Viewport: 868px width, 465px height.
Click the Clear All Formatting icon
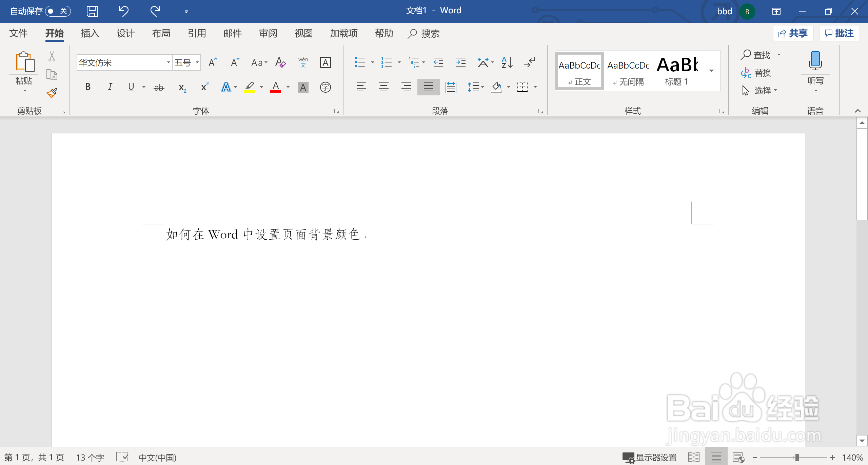coord(280,62)
